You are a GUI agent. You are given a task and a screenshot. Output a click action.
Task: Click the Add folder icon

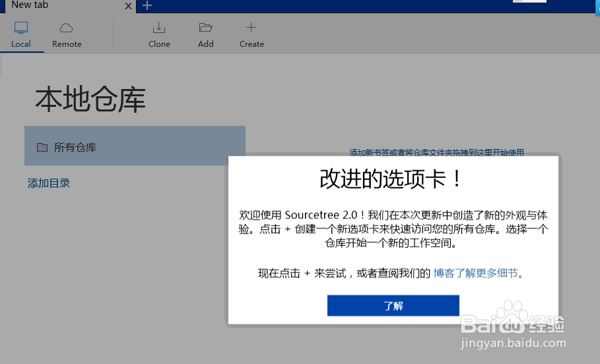[x=205, y=28]
